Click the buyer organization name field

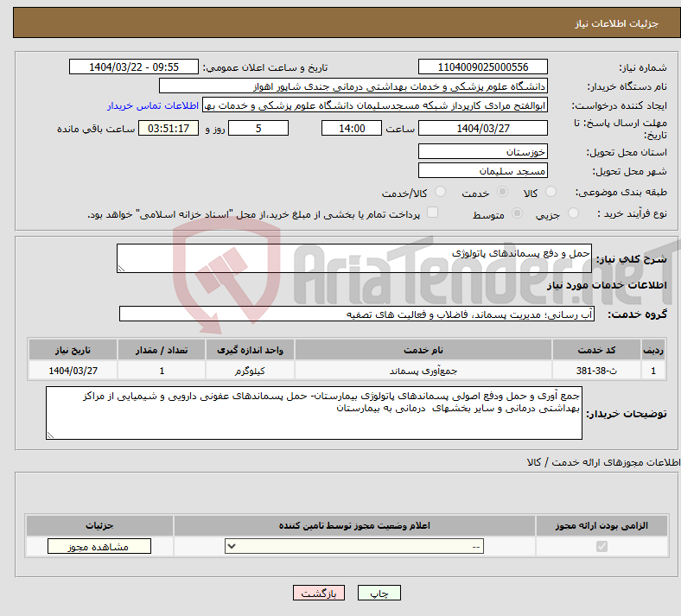pyautogui.click(x=353, y=86)
